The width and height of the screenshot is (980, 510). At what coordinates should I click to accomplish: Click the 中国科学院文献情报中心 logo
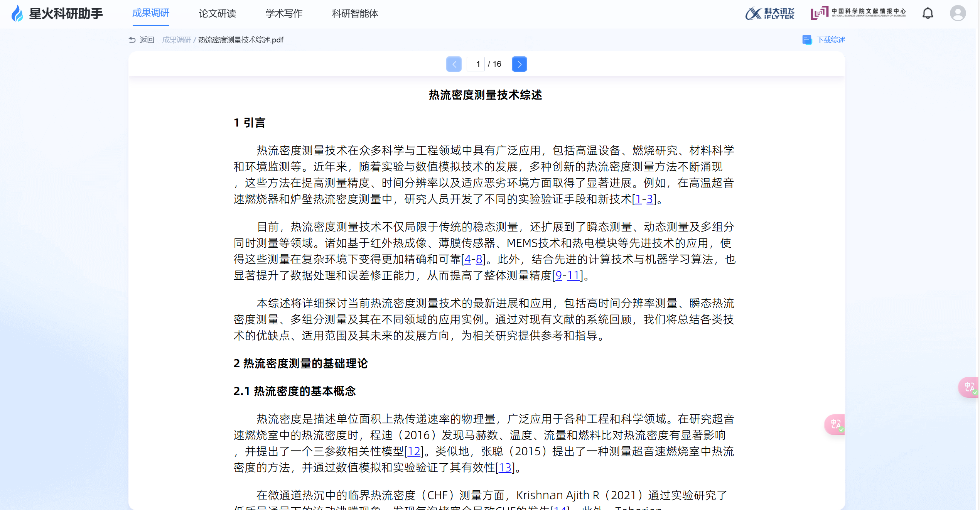click(858, 13)
